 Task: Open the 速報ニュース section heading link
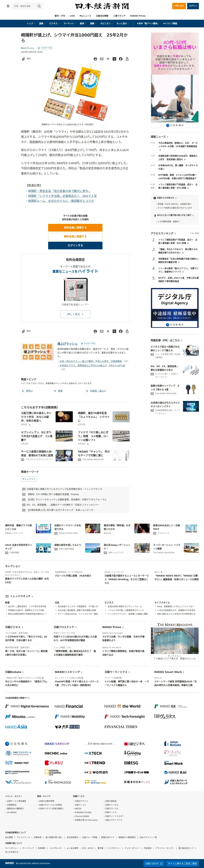point(160,137)
